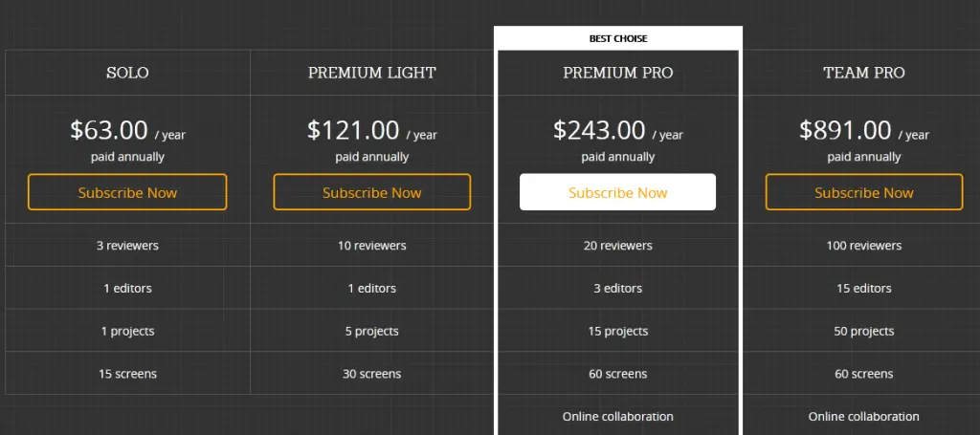The width and height of the screenshot is (980, 435).
Task: Click Online collaboration under TEAM PRO
Action: point(864,416)
